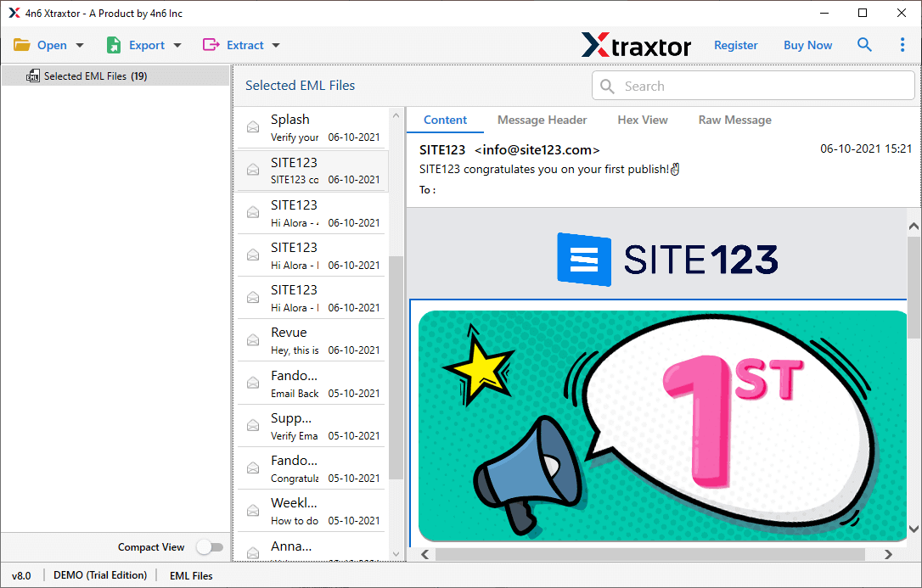Click the magnifier search icon in header
The width and height of the screenshot is (922, 588).
click(x=864, y=45)
